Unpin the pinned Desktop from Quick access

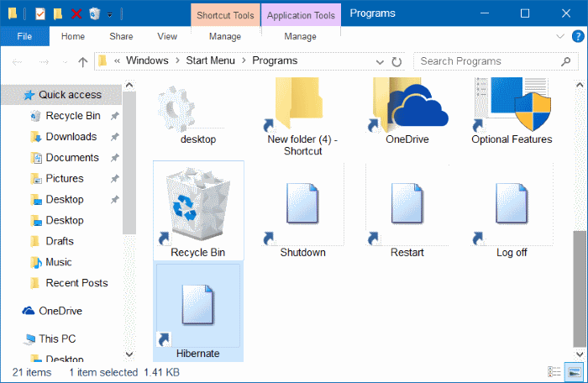click(x=114, y=200)
